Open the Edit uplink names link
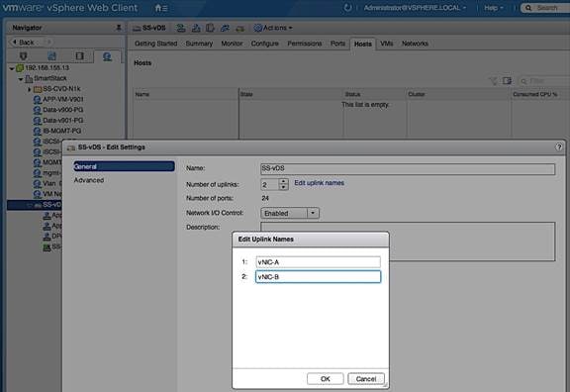This screenshot has height=392, width=570. coord(319,183)
